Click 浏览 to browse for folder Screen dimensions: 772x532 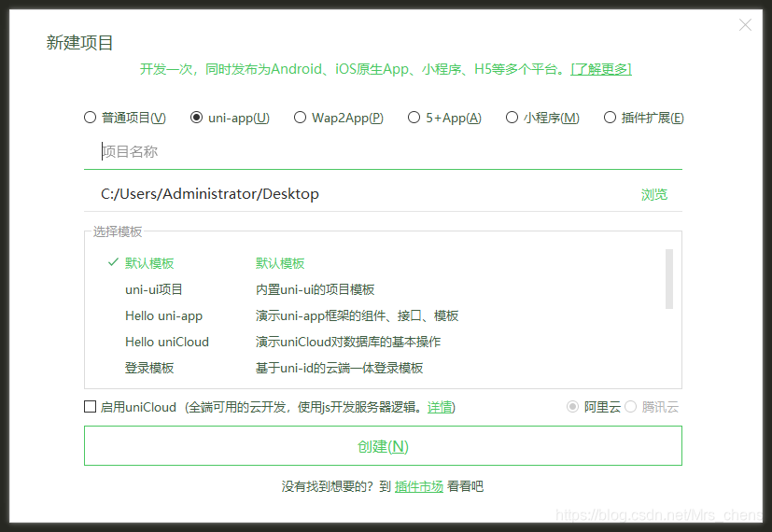pyautogui.click(x=654, y=194)
